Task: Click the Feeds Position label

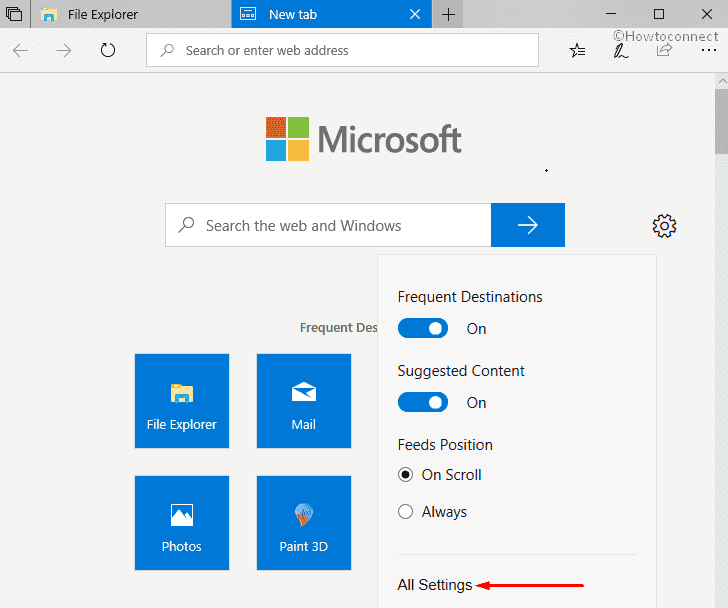Action: (x=445, y=445)
